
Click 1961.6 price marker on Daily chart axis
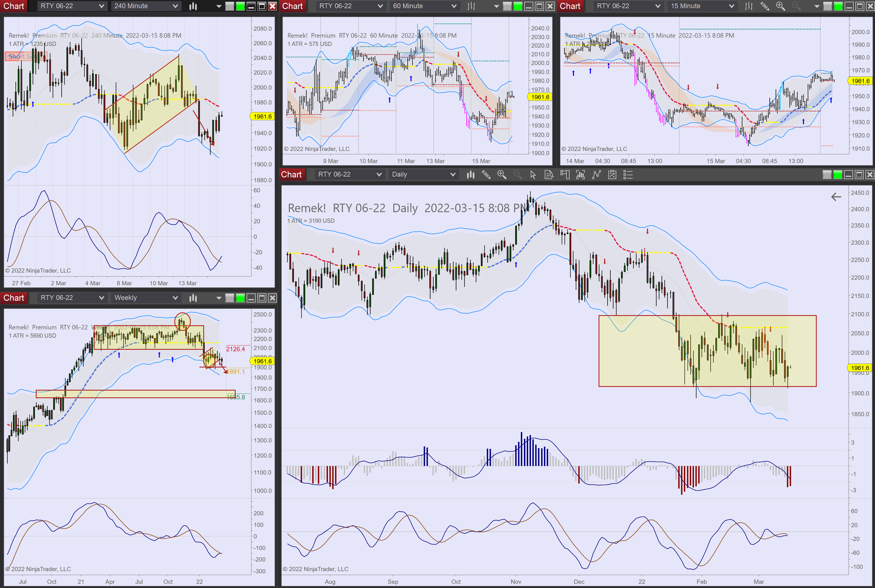tap(860, 368)
